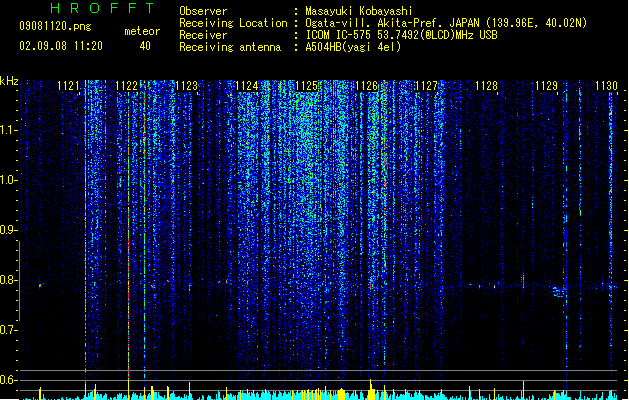Click the 1.1 frequency axis label

[8, 130]
